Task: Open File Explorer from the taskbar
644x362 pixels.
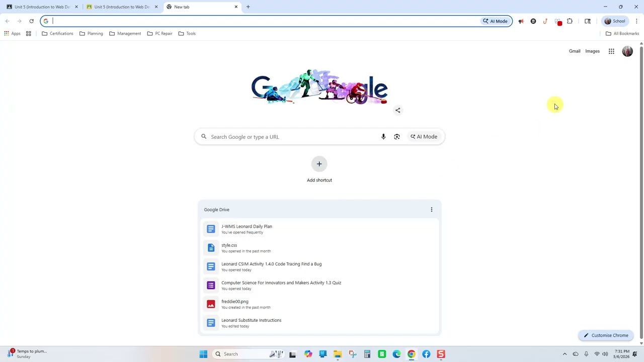Action: click(x=338, y=354)
